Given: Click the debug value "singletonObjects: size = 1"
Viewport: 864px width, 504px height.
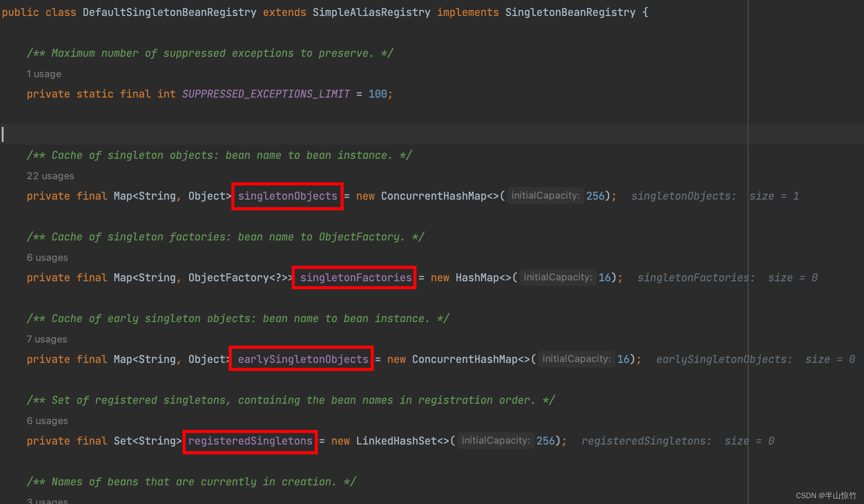Looking at the screenshot, I should (715, 196).
